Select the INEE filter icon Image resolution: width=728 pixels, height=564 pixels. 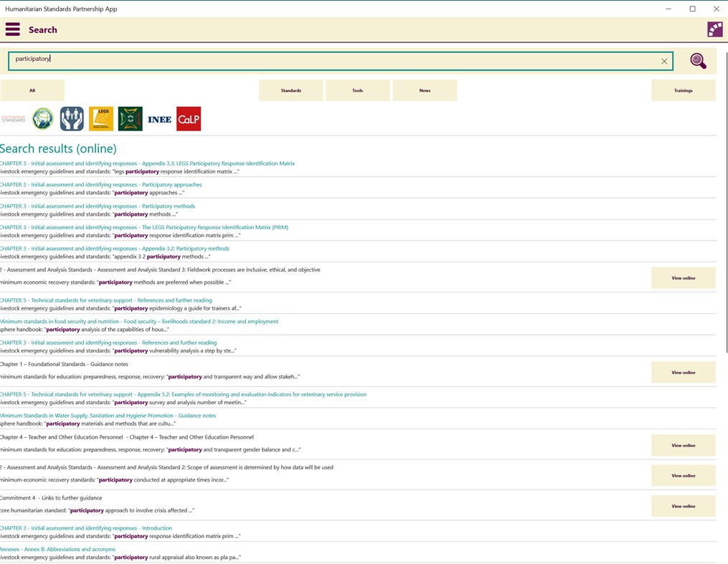[x=159, y=118]
